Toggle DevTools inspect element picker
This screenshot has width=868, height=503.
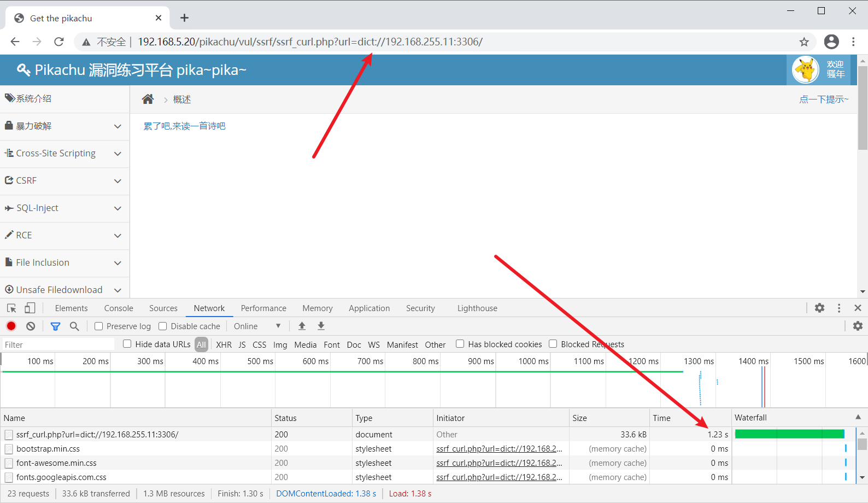[11, 308]
